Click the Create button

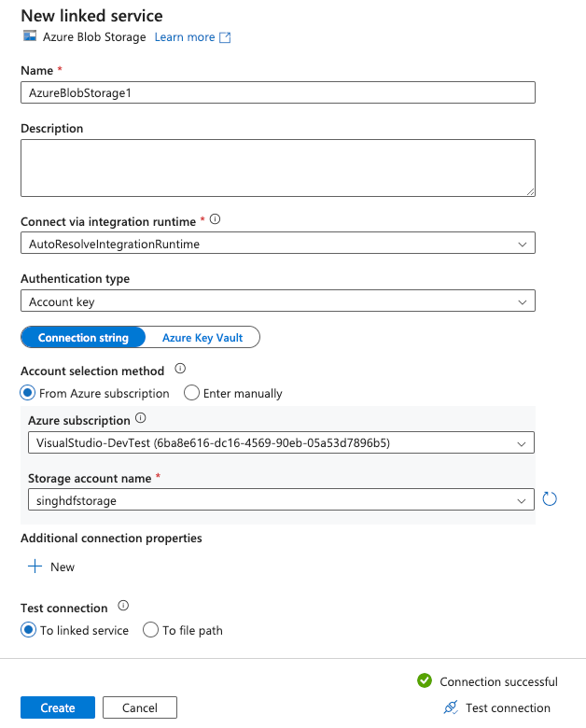(x=58, y=707)
